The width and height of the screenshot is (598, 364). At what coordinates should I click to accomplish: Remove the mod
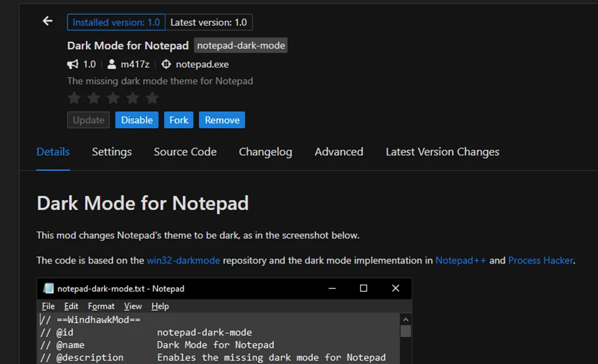(222, 120)
